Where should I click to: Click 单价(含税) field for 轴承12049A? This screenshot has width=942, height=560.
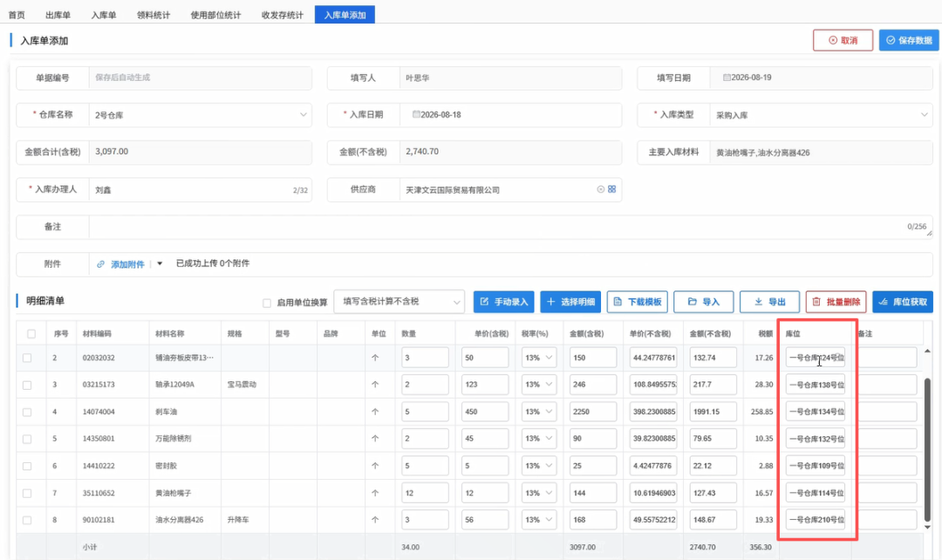point(485,385)
